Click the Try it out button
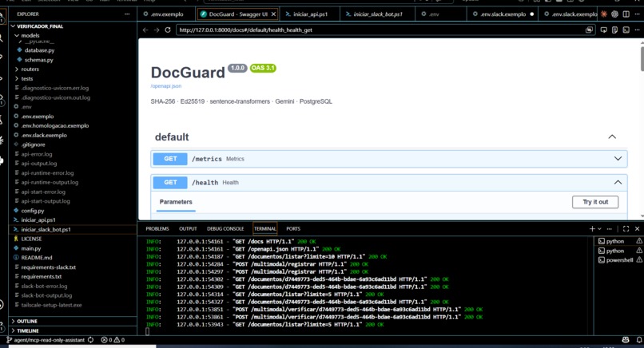This screenshot has width=644, height=348. (595, 202)
